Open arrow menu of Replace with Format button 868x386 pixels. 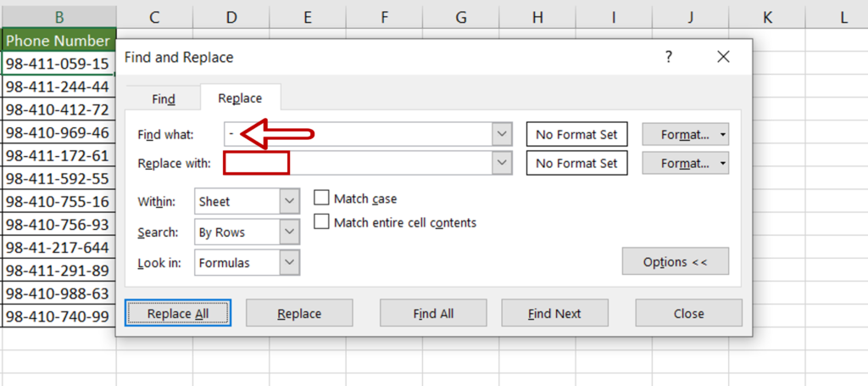[724, 164]
